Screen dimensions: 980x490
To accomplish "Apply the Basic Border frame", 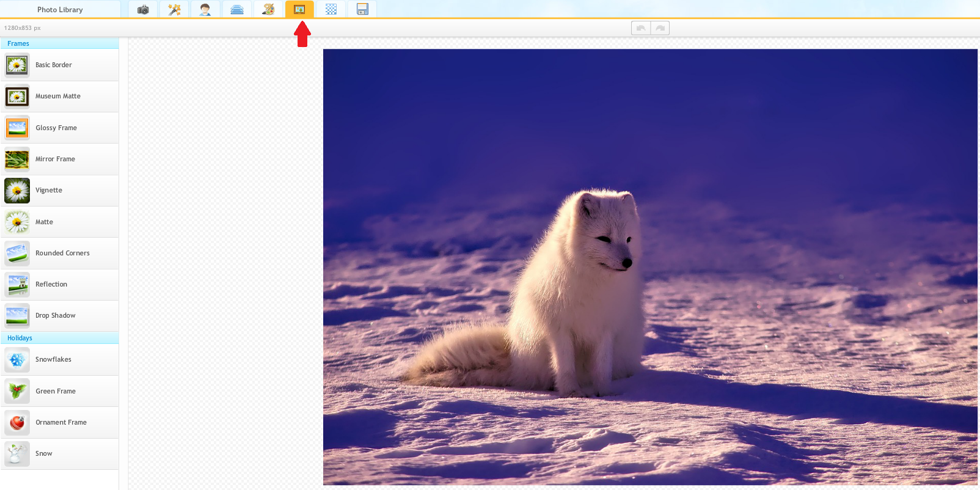I will (59, 65).
